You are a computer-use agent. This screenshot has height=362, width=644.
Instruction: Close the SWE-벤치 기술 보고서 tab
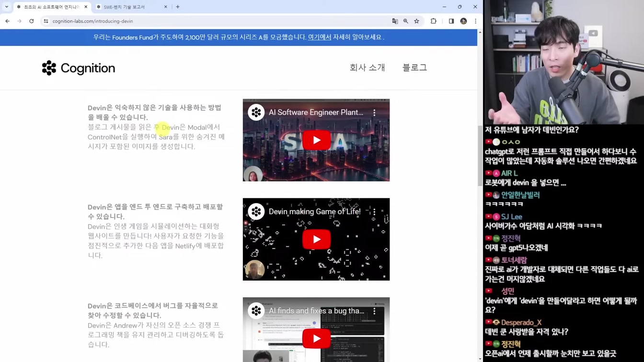(x=166, y=7)
